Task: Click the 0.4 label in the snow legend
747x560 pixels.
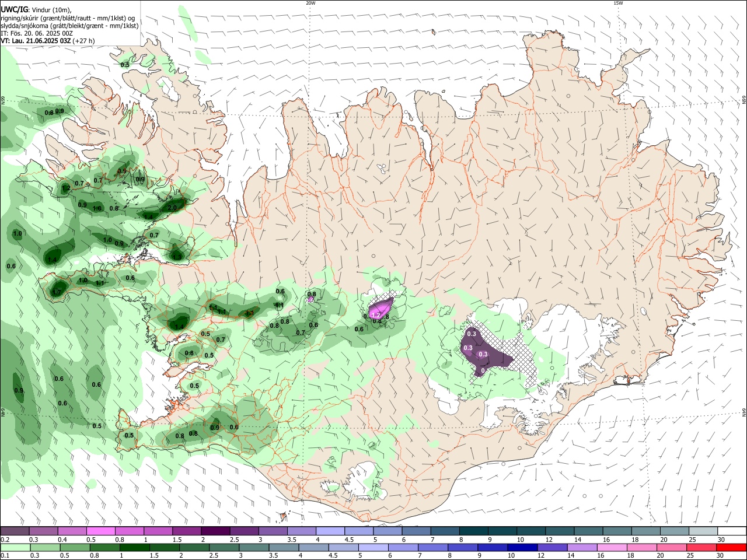Action: click(x=62, y=540)
